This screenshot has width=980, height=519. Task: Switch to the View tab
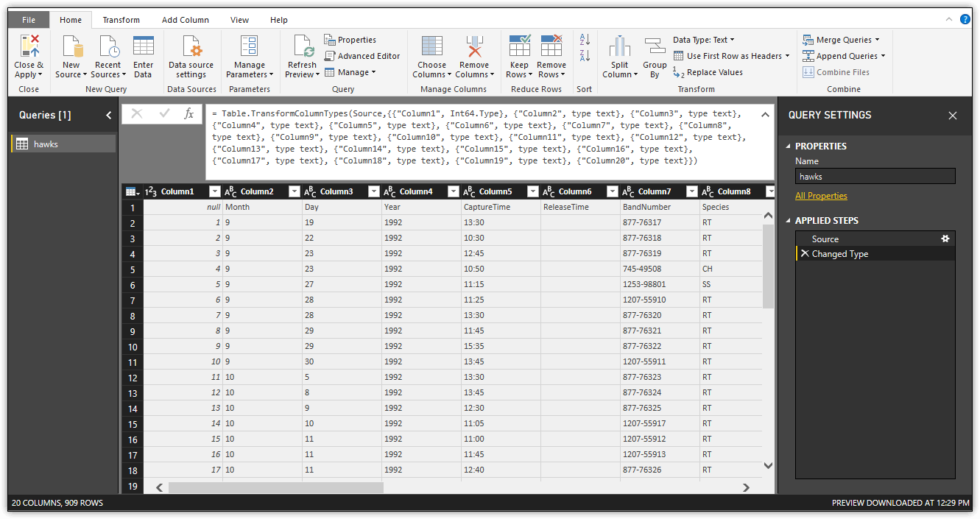point(239,20)
